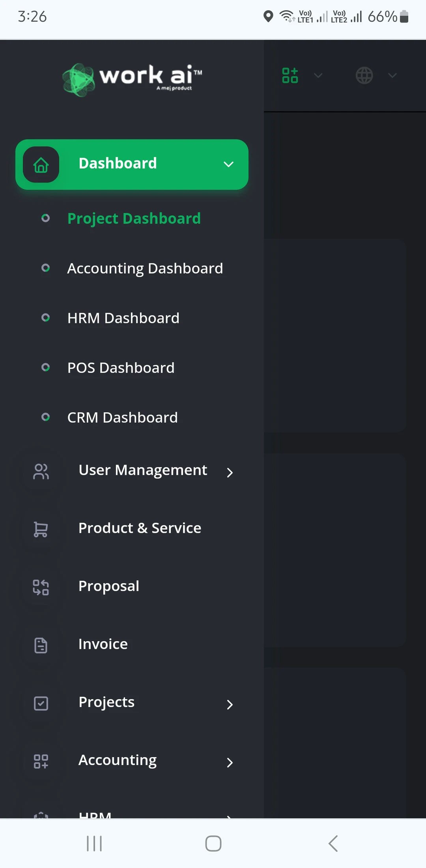
Task: Open the language dropdown arrow
Action: [x=392, y=75]
